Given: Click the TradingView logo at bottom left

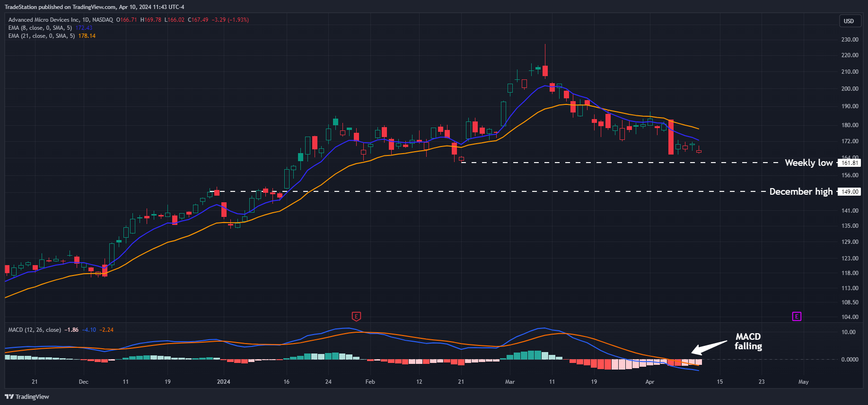Looking at the screenshot, I should click(x=27, y=396).
